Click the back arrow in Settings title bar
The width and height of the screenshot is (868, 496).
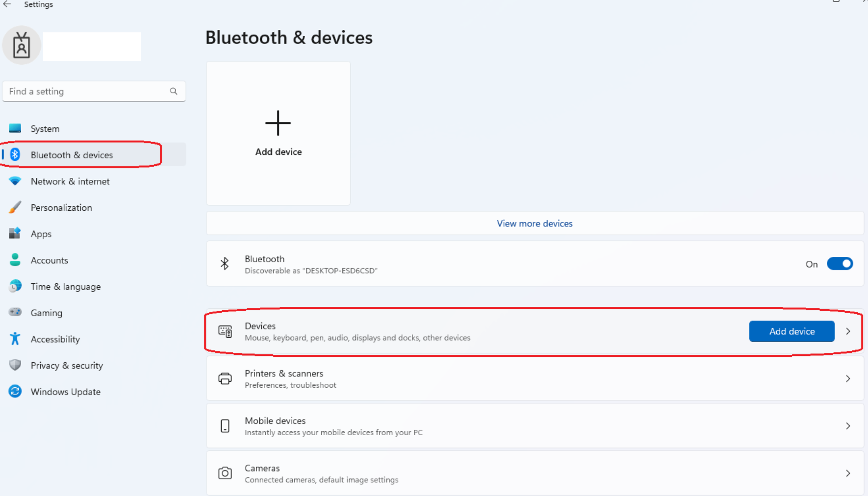[x=7, y=4]
